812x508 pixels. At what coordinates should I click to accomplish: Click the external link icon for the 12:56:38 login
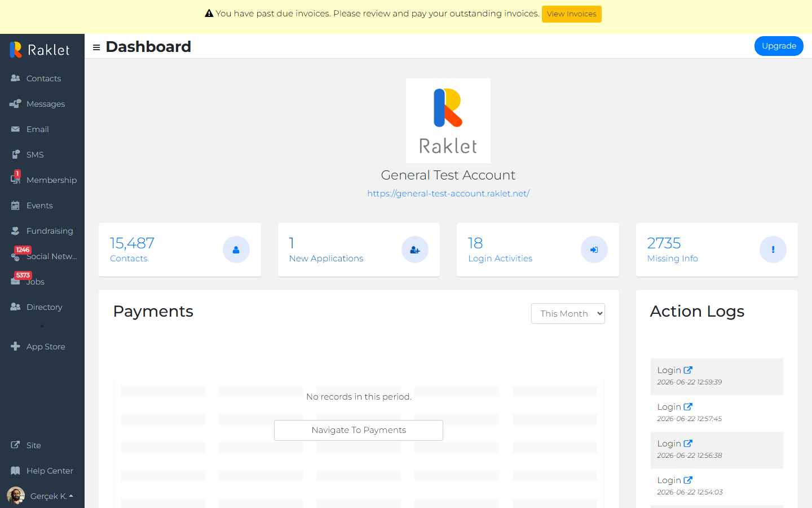688,444
